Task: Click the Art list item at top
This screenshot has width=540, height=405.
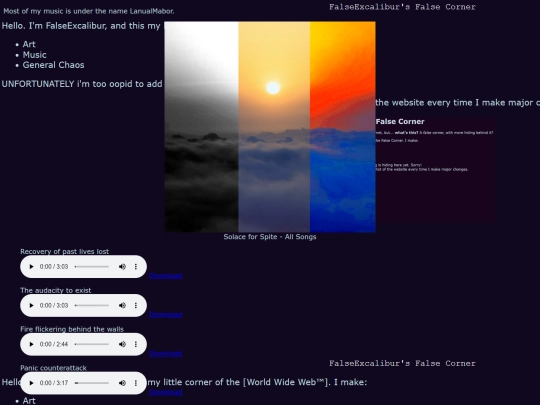Action: click(29, 44)
